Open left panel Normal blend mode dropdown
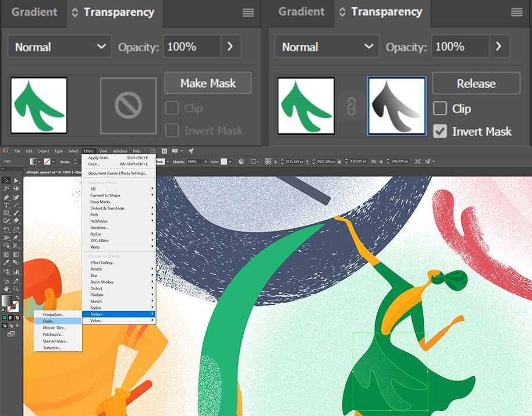532x416 pixels. [x=60, y=47]
